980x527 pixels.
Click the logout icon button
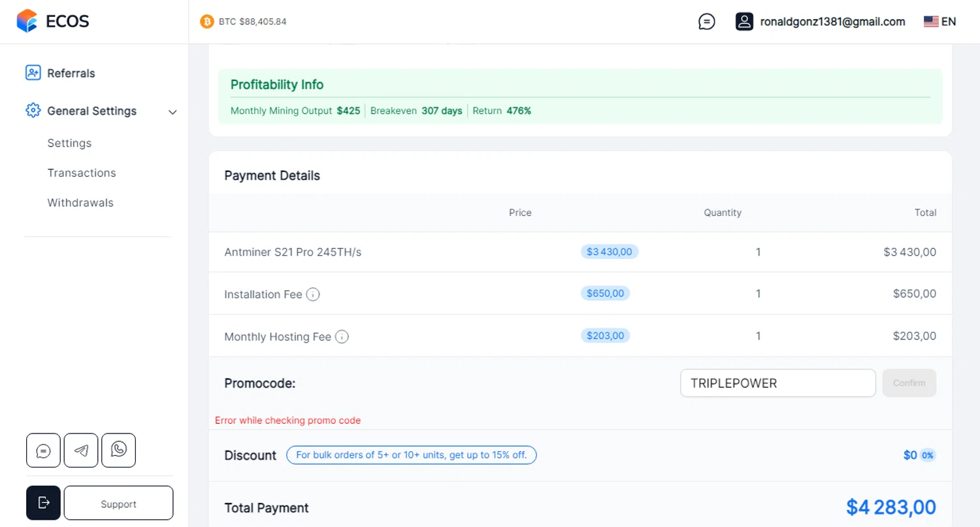43,503
